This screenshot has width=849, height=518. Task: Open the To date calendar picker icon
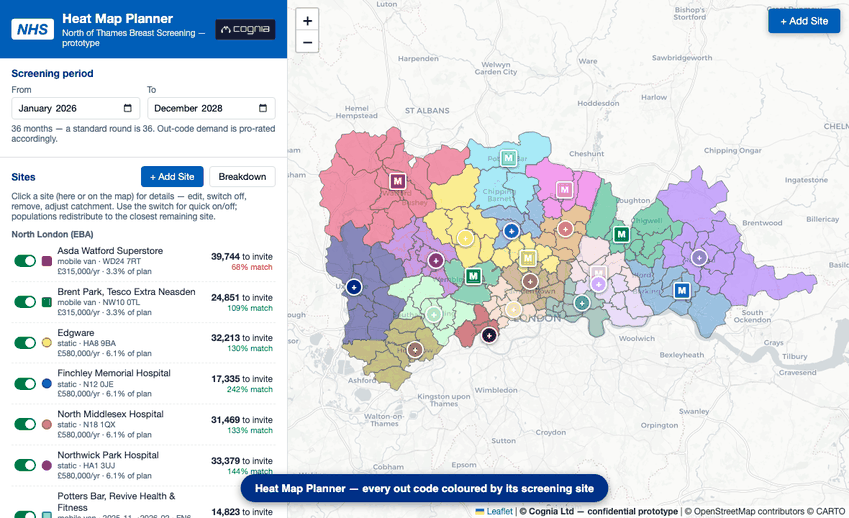click(263, 108)
